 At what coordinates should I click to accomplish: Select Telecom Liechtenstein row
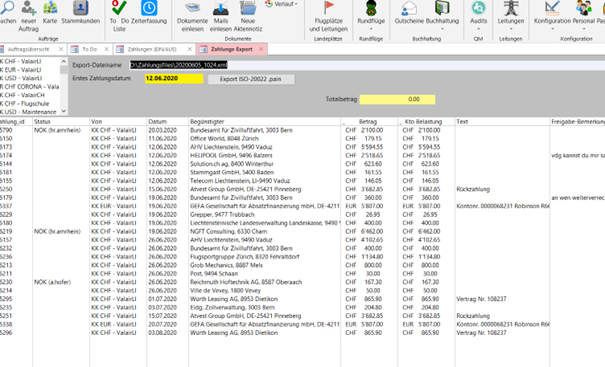pos(302,181)
